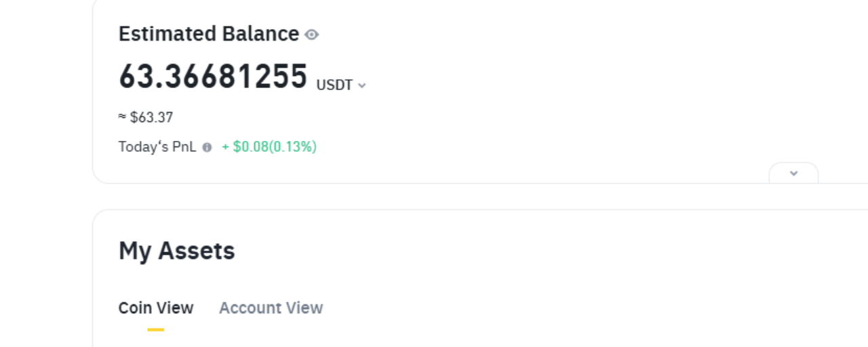Open the USDT currency dropdown arrow
The width and height of the screenshot is (868, 347).
pos(362,85)
